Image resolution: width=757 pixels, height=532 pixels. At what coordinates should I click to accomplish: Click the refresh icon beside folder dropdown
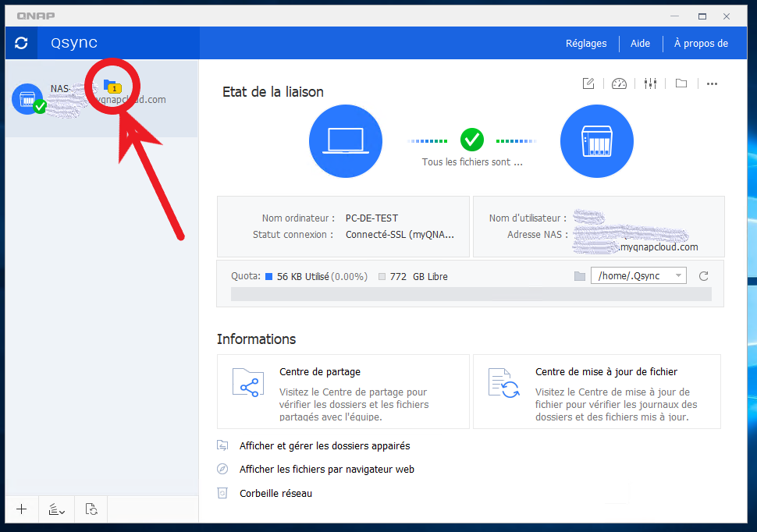pos(703,276)
